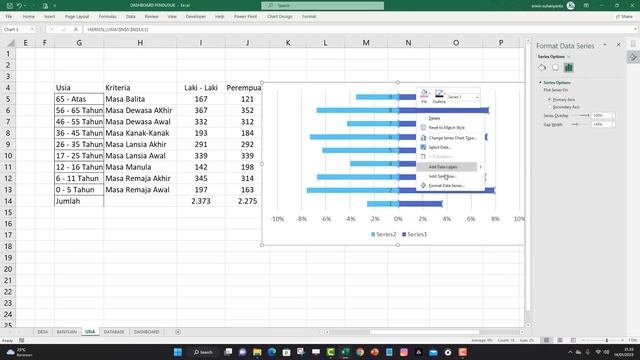The image size is (640, 360).
Task: Open the Chart Design ribbon tab
Action: (280, 17)
